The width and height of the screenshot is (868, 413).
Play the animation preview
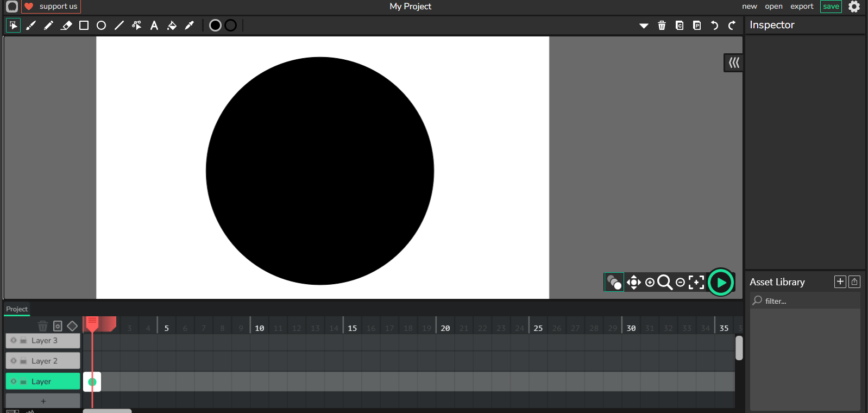[x=721, y=283]
